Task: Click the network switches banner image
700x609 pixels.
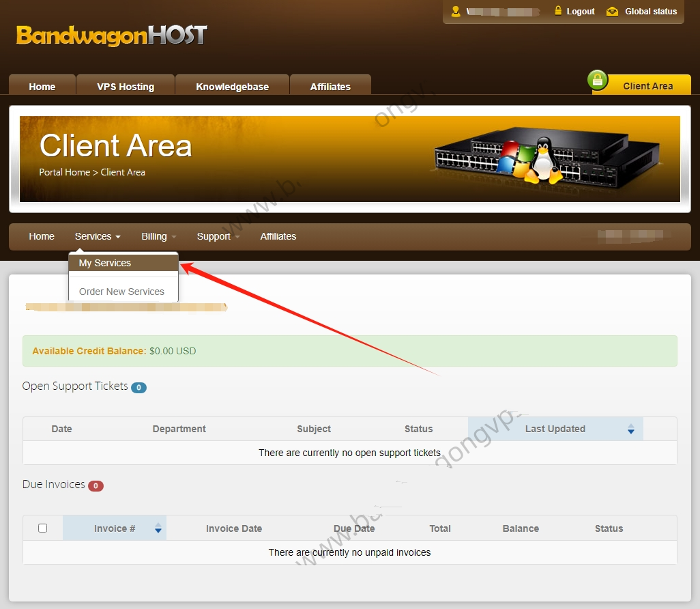Action: click(547, 158)
